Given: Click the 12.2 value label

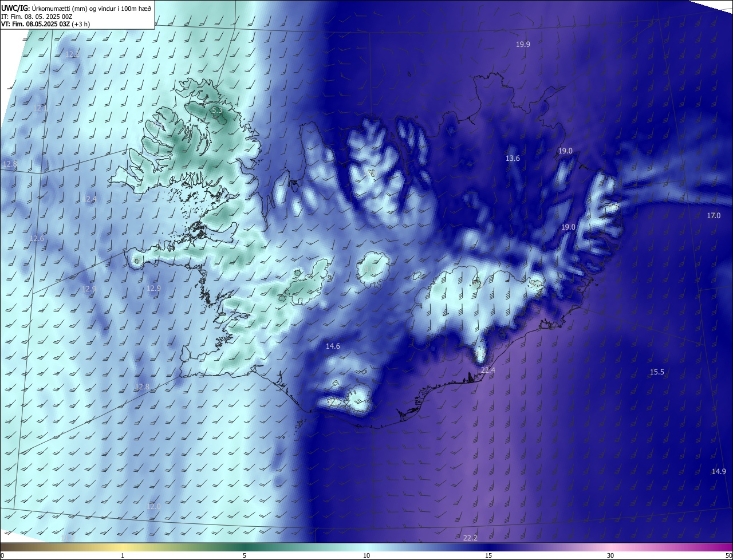Looking at the screenshot, I should point(72,54).
